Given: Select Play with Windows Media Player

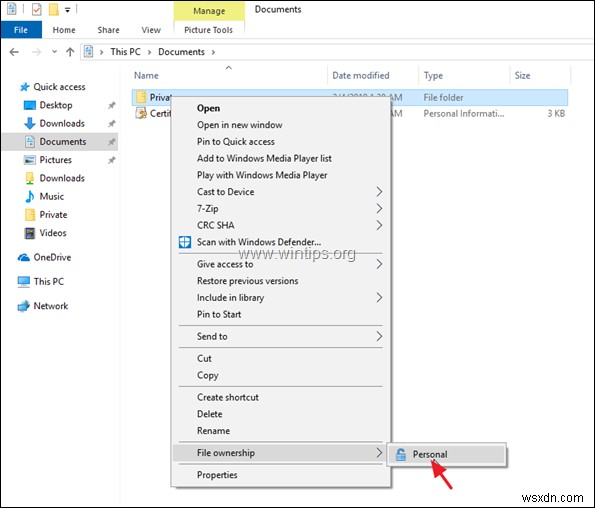Looking at the screenshot, I should (x=281, y=175).
